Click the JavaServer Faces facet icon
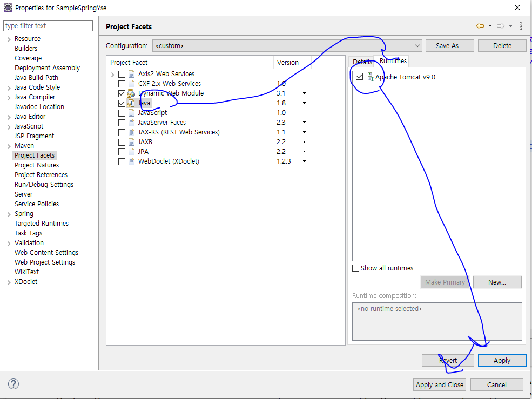This screenshot has width=532, height=399. (131, 123)
